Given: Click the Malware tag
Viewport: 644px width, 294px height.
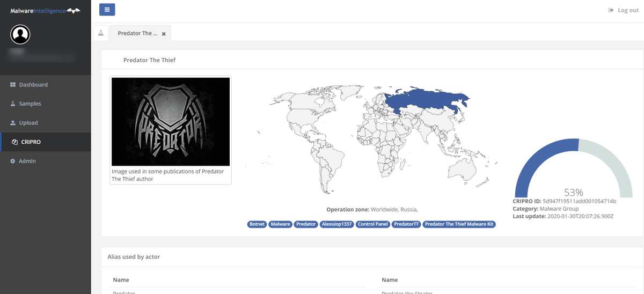Looking at the screenshot, I should [280, 224].
